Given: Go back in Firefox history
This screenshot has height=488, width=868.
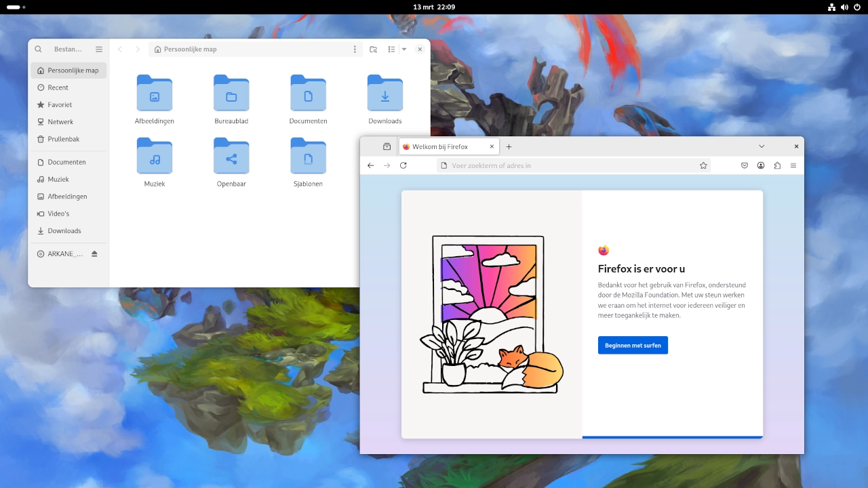Looking at the screenshot, I should point(370,165).
